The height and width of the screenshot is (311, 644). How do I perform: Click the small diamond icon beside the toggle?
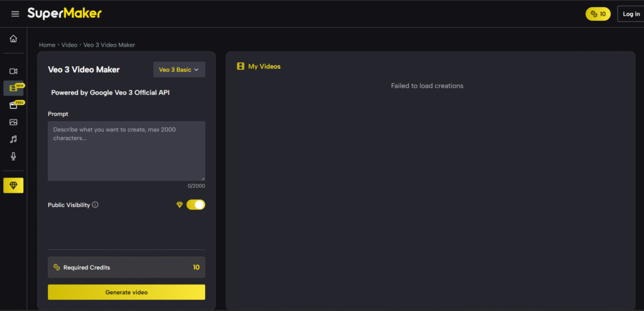179,205
